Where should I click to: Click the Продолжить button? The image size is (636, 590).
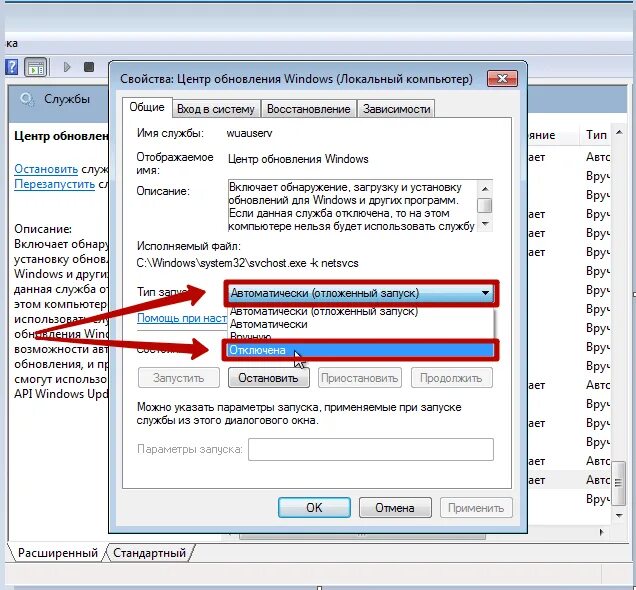(451, 378)
